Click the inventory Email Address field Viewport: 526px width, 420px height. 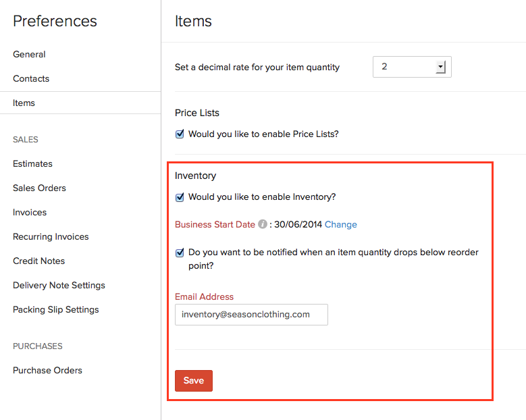(251, 315)
